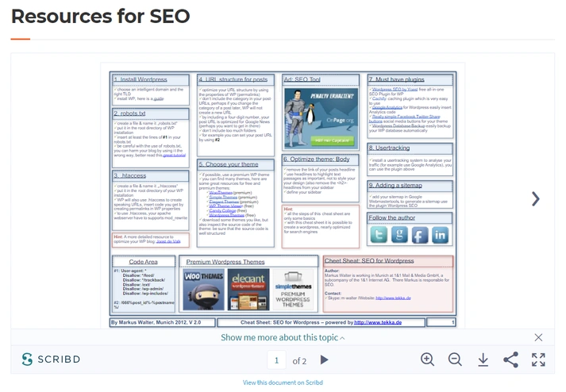Viewport: 566px width, 392px height.
Task: Open the share icon in toolbar
Action: point(510,359)
